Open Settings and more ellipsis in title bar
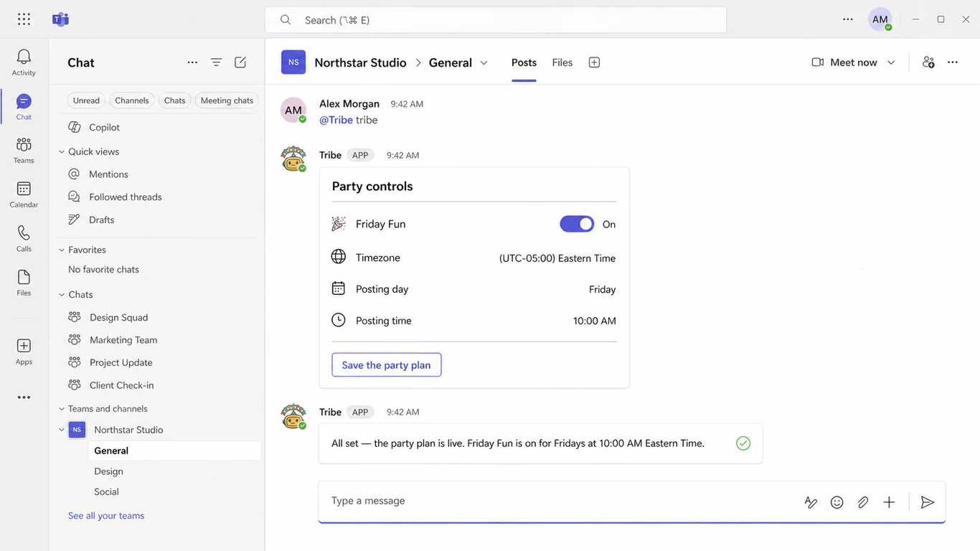The height and width of the screenshot is (551, 980). click(848, 19)
